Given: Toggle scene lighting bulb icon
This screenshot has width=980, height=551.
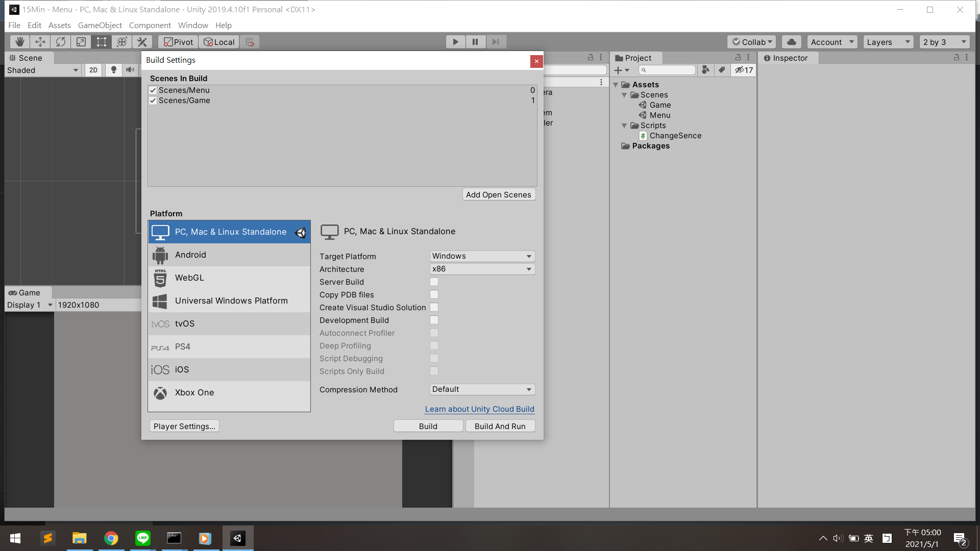Looking at the screenshot, I should [113, 70].
